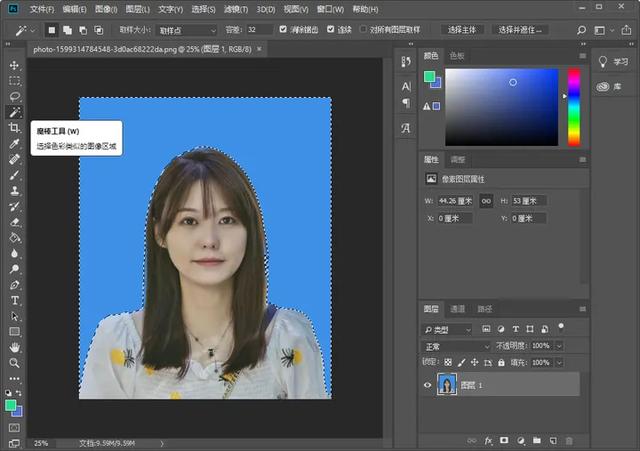Swap foreground and background colors
The width and height of the screenshot is (640, 451).
coord(19,393)
